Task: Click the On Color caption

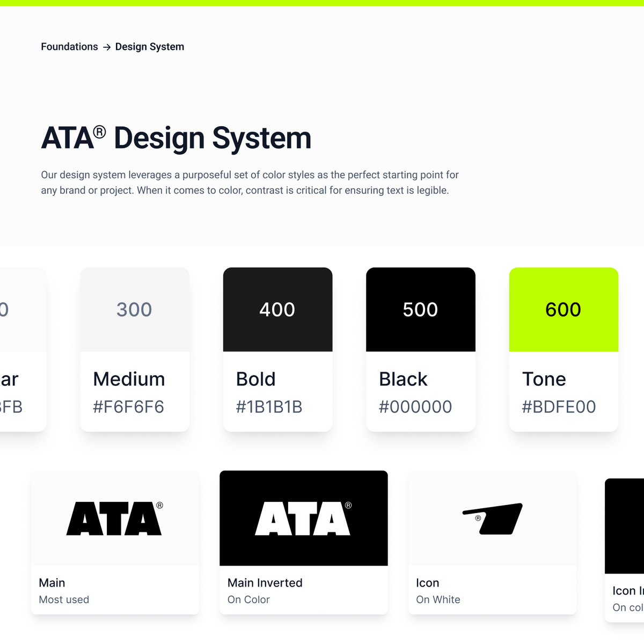Action: (248, 599)
